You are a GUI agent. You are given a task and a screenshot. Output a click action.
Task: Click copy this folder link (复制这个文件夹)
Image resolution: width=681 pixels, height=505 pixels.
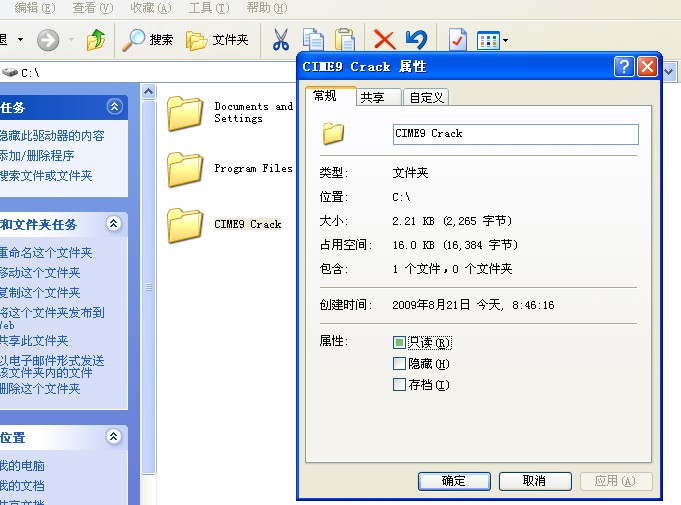coord(40,293)
